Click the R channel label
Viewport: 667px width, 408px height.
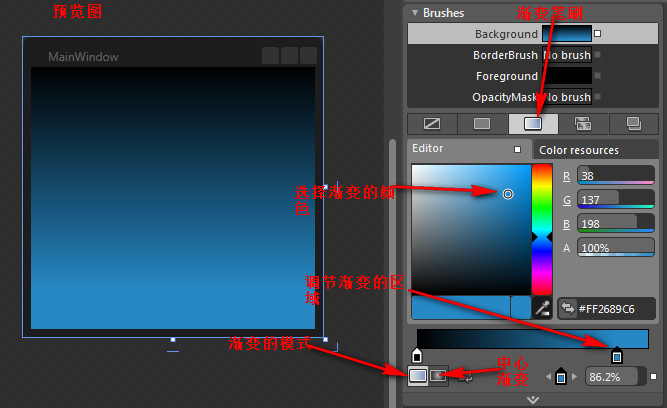[566, 176]
